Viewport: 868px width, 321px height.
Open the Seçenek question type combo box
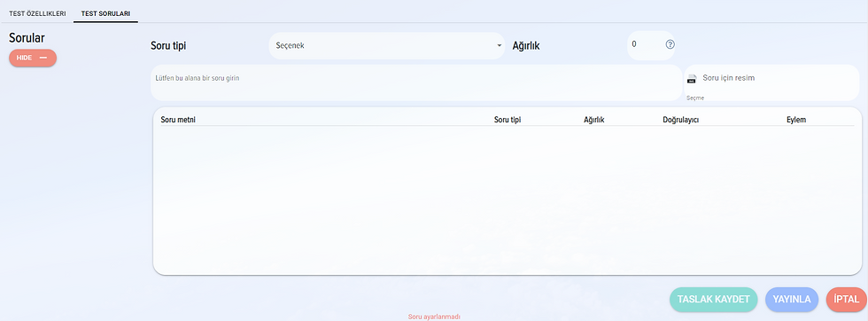[386, 45]
